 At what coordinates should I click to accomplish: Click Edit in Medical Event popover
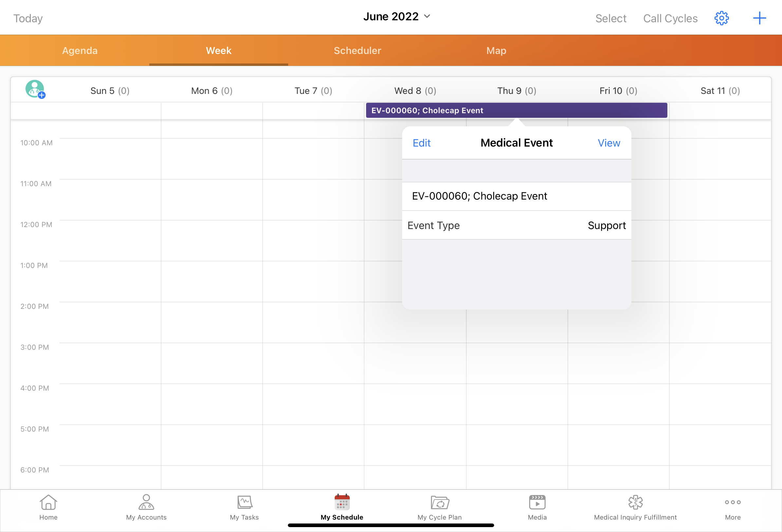pos(421,143)
